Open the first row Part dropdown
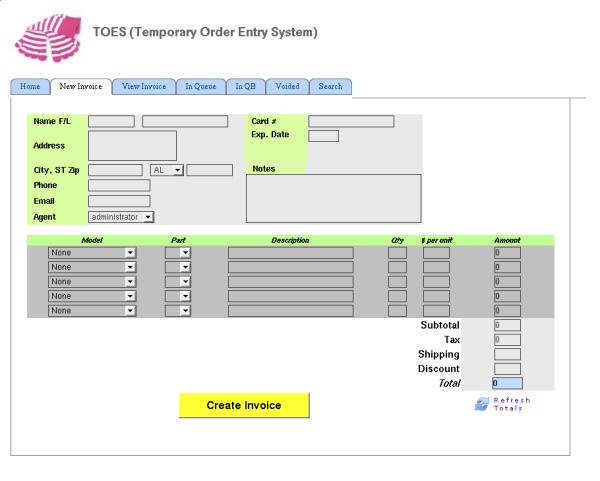 pos(178,253)
